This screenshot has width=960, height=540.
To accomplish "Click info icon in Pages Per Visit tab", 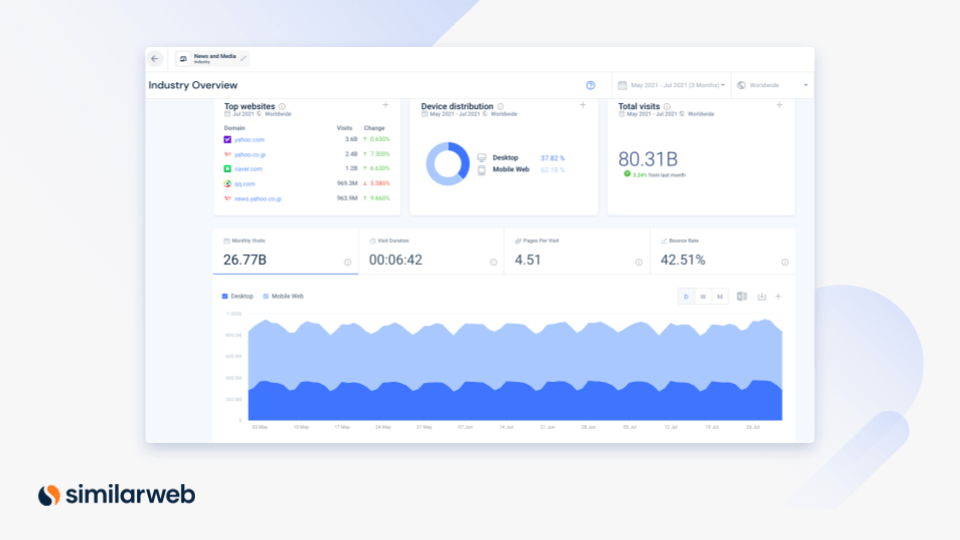I will [x=639, y=262].
